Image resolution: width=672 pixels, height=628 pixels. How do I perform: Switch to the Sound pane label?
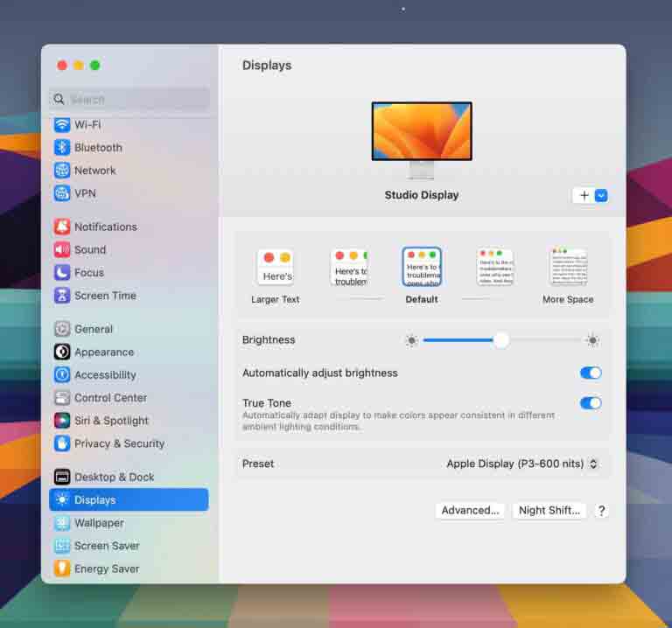[x=90, y=250]
